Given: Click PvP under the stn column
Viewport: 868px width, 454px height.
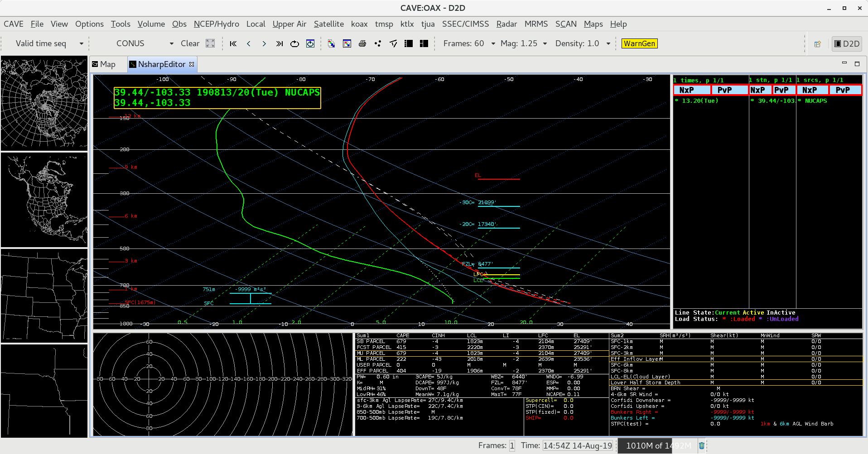Looking at the screenshot, I should point(784,90).
